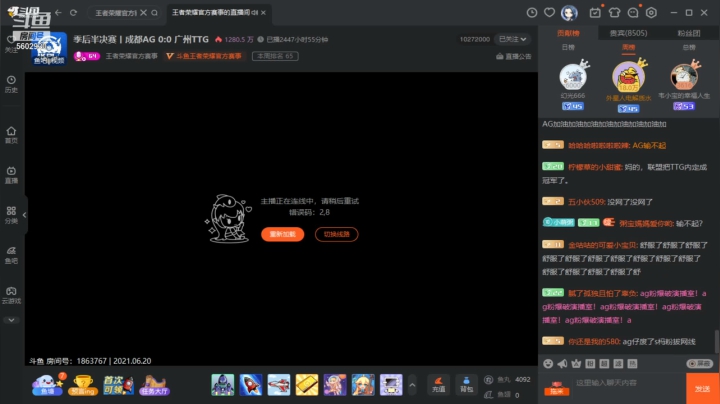Click 切换线路 switch line button
This screenshot has width=720, height=404.
(x=337, y=234)
